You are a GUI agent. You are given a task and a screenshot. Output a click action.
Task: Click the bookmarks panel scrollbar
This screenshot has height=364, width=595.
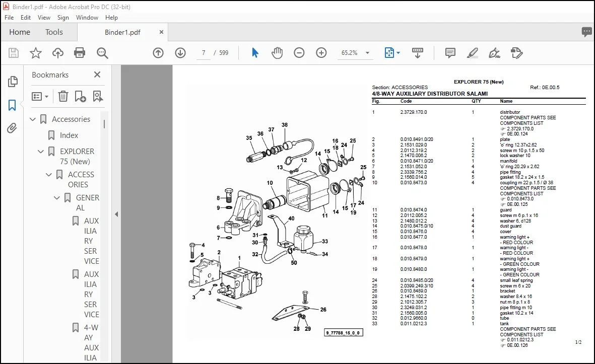click(104, 124)
